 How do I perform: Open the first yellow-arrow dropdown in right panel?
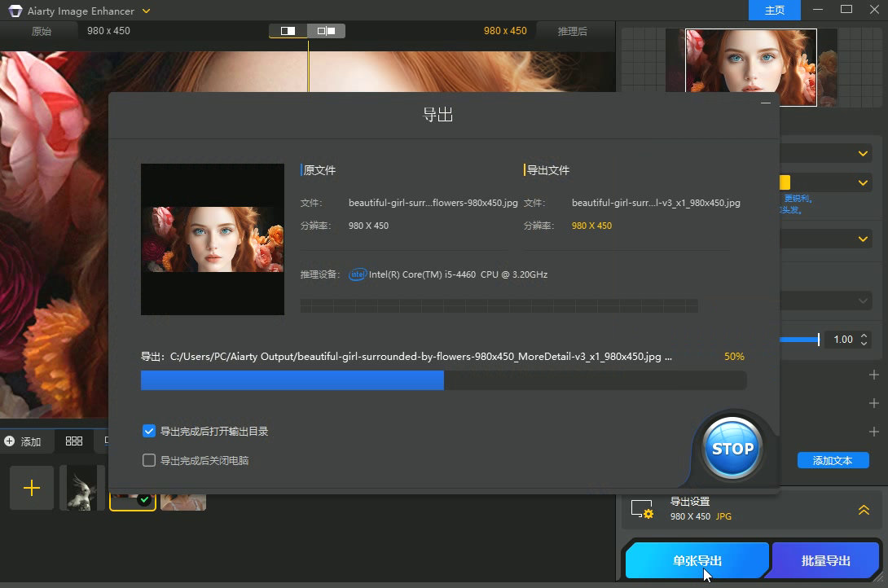(864, 154)
